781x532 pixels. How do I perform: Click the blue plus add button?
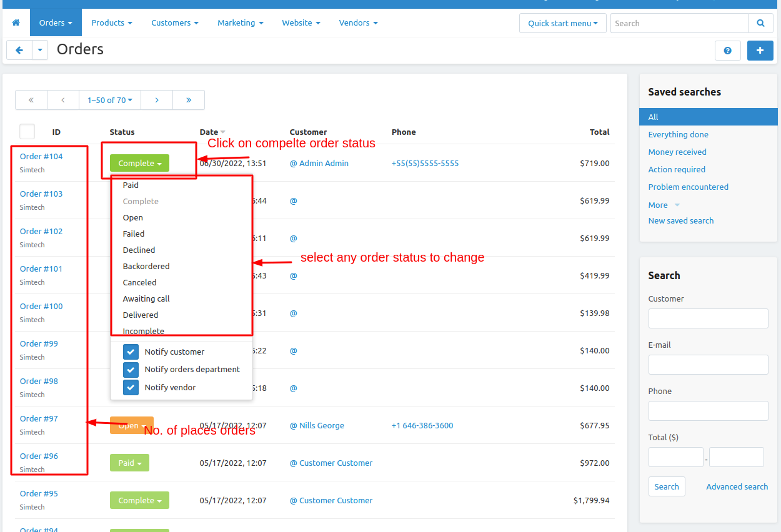(x=760, y=51)
